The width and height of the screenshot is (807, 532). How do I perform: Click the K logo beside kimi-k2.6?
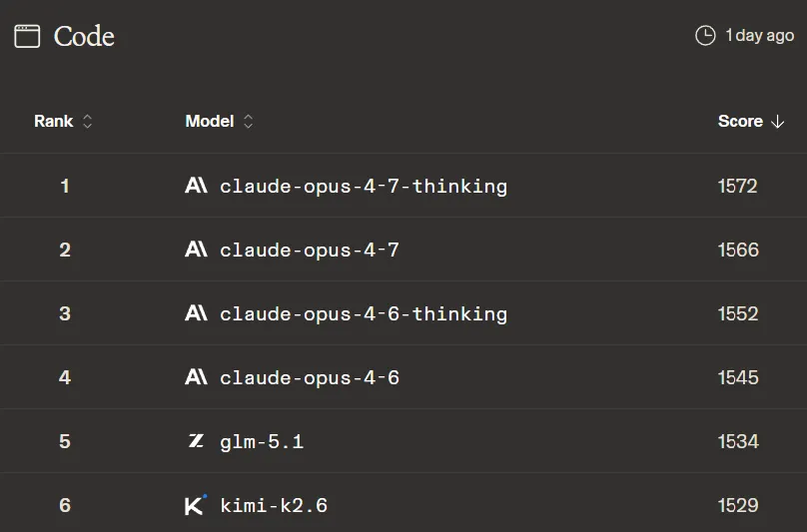point(196,505)
